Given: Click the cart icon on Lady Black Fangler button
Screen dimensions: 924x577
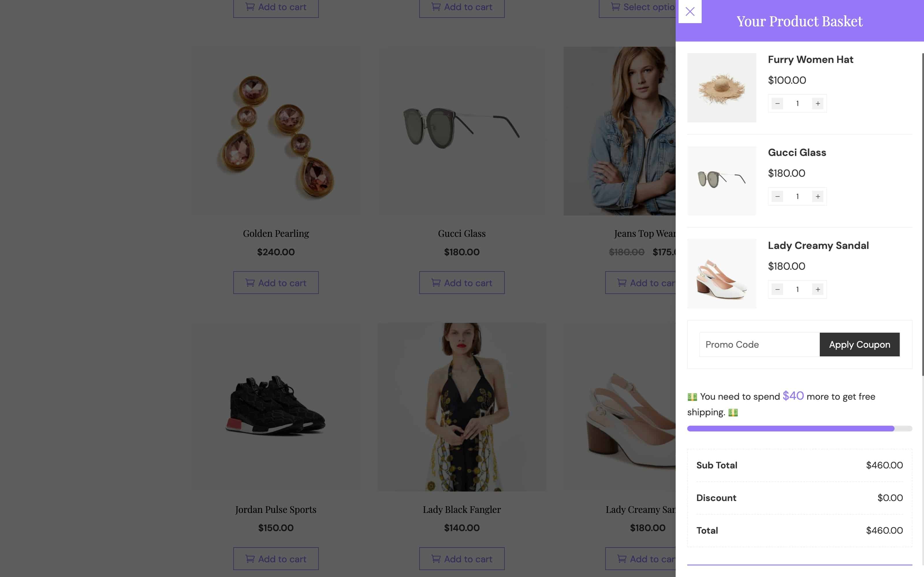Looking at the screenshot, I should pos(436,559).
